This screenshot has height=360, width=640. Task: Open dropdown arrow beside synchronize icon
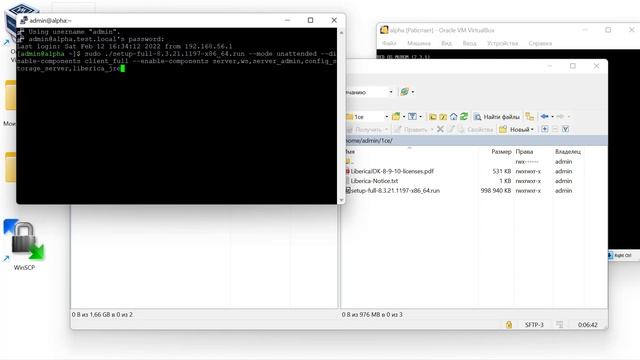point(413,92)
